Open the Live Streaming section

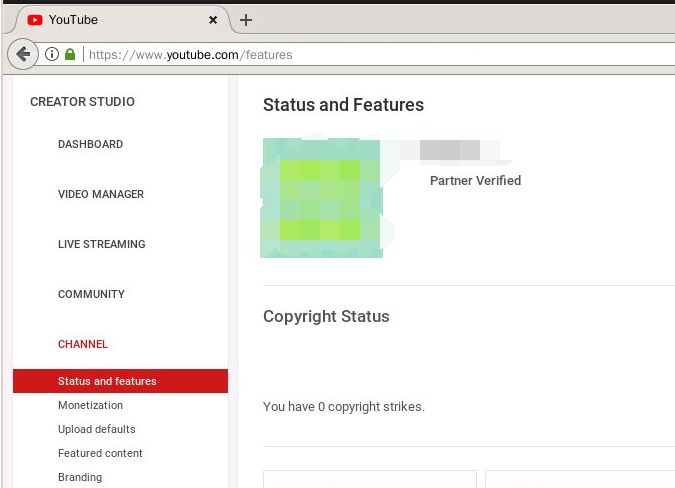(102, 244)
